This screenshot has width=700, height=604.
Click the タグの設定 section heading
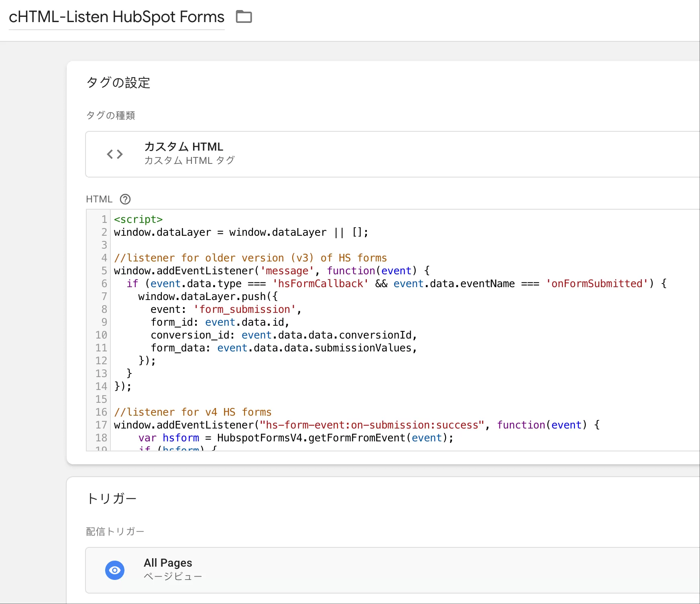coord(118,83)
